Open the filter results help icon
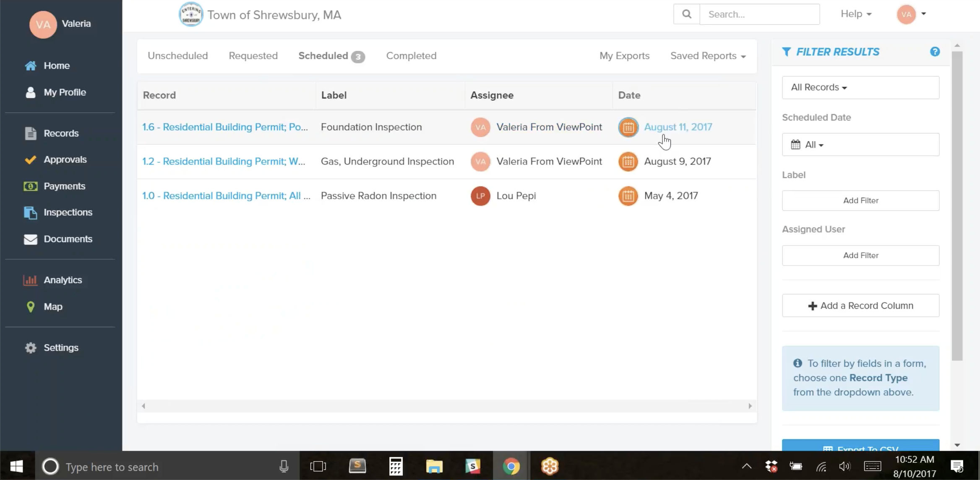 [x=935, y=52]
